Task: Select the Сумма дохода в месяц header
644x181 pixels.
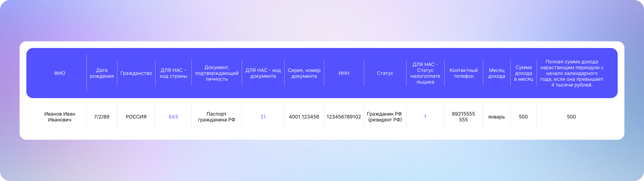Action: point(523,73)
